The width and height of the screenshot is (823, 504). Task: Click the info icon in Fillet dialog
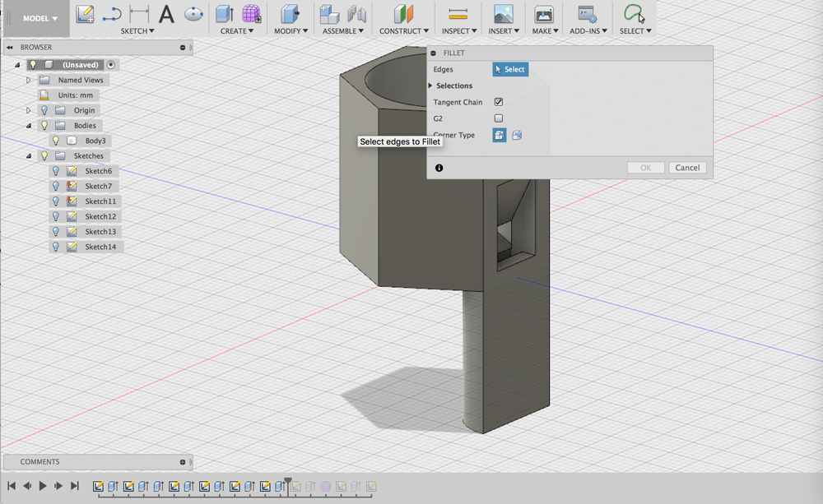(x=439, y=168)
